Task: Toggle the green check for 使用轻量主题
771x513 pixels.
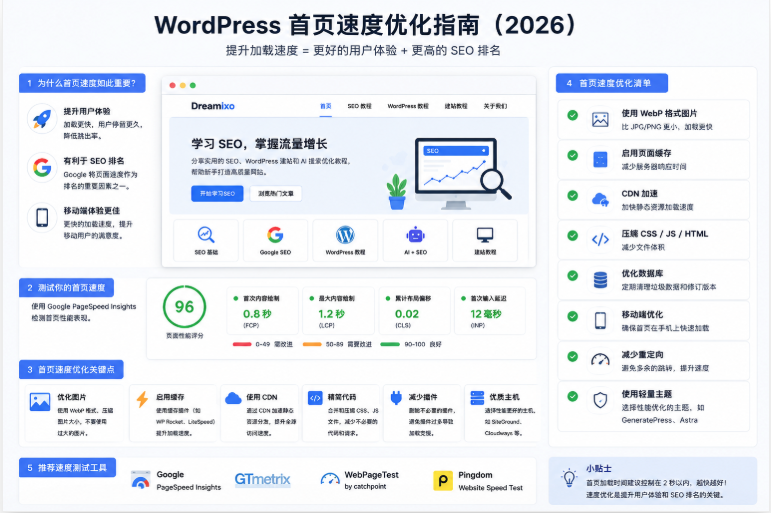Action: 572,396
